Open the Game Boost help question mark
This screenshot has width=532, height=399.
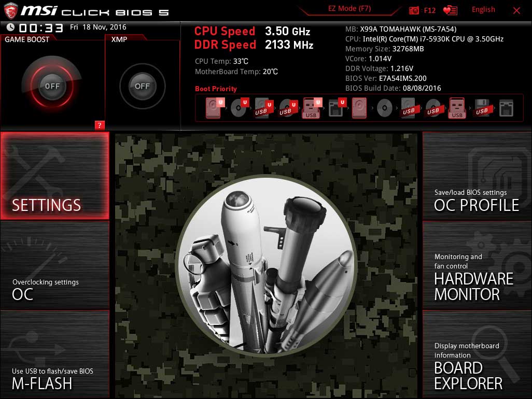pos(100,125)
